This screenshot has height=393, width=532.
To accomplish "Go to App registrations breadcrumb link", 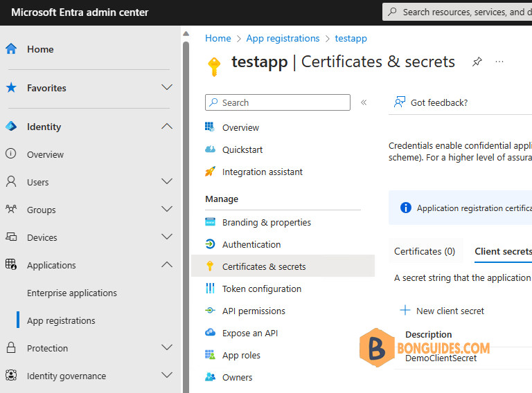I will [x=283, y=38].
